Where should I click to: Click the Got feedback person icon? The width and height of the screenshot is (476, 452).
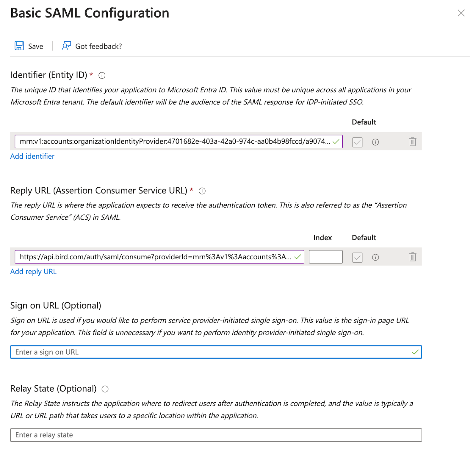pos(66,46)
